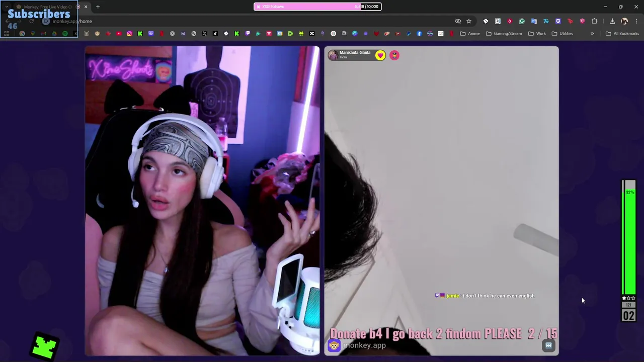Open the Facebook bookmark icon
This screenshot has width=644, height=362.
(419, 34)
